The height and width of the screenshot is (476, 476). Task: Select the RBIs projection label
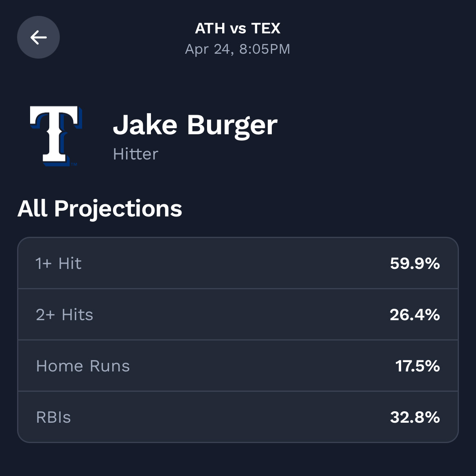click(x=53, y=417)
